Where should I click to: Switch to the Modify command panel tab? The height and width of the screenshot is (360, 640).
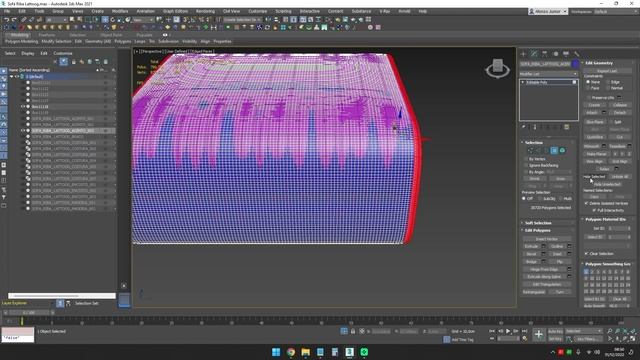point(534,53)
